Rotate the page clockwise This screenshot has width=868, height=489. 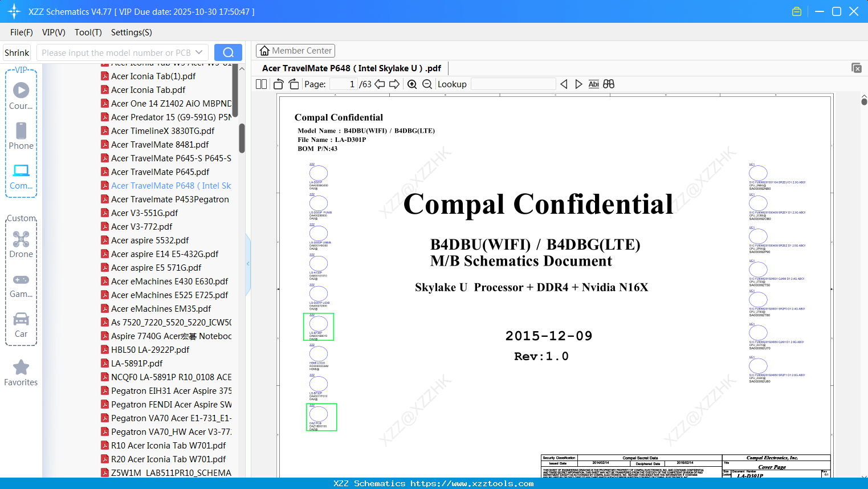click(294, 84)
